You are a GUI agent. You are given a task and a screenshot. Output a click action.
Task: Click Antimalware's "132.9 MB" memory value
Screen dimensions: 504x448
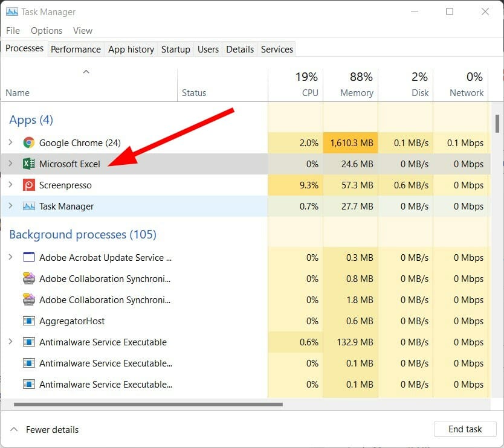click(355, 342)
